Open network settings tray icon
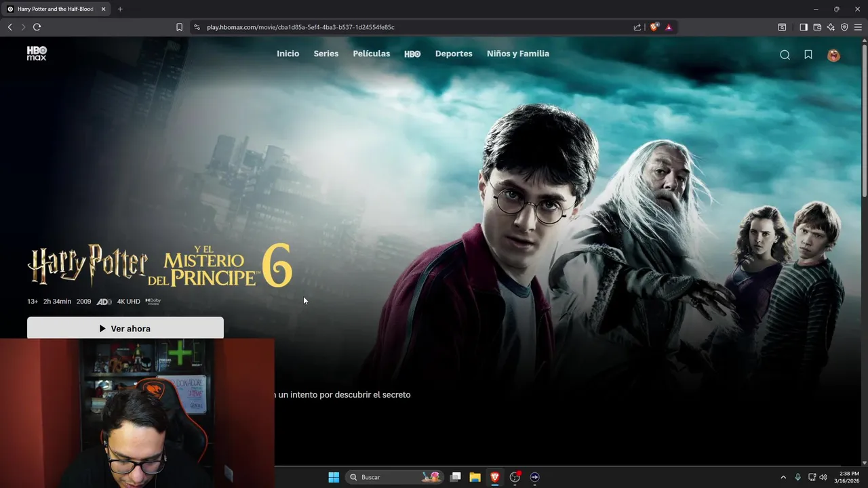This screenshot has height=488, width=868. point(812,477)
